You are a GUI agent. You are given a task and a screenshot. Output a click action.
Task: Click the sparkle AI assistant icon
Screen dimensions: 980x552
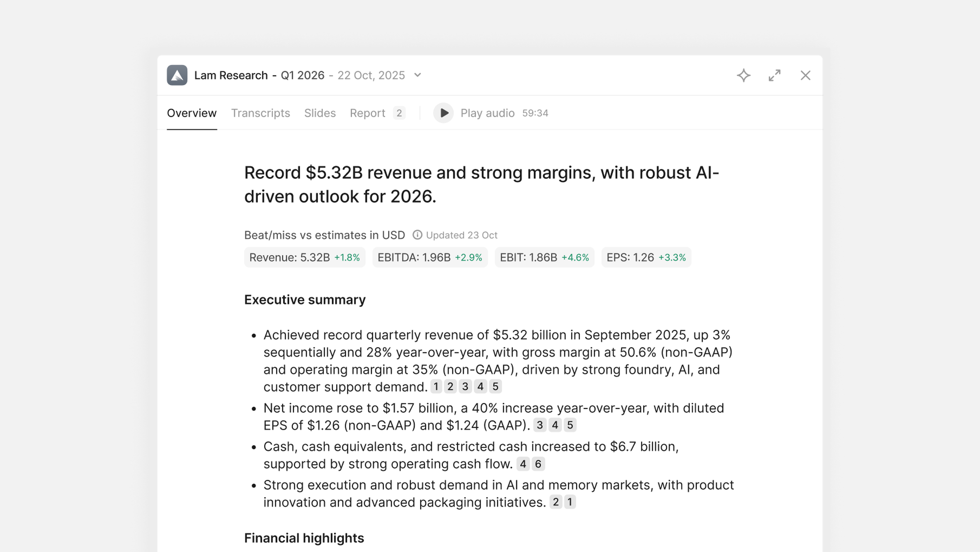(744, 75)
